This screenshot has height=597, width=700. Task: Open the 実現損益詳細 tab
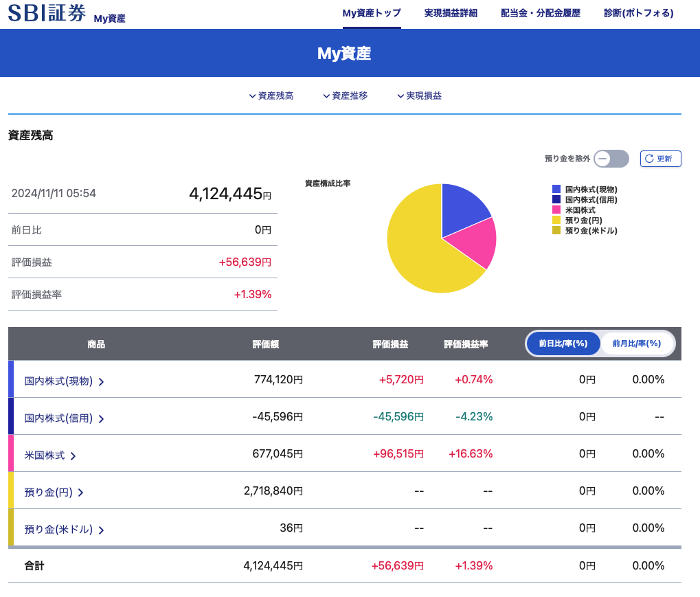coord(451,13)
